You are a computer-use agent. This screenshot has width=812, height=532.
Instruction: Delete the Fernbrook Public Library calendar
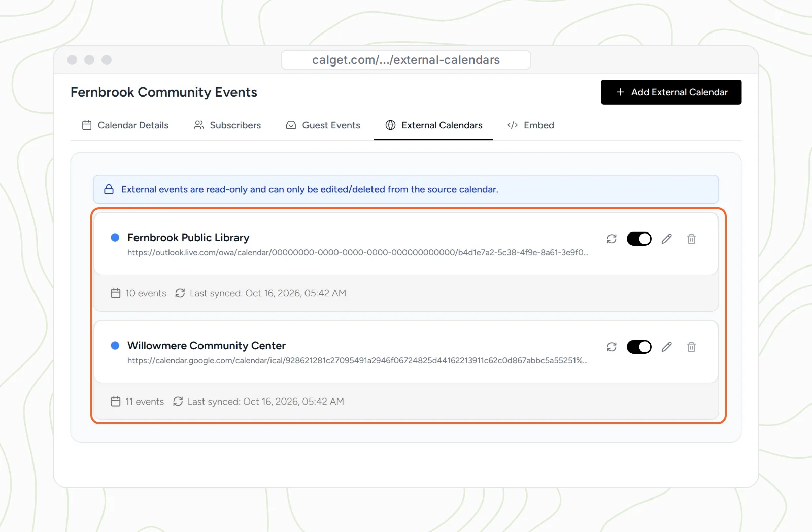click(x=691, y=239)
